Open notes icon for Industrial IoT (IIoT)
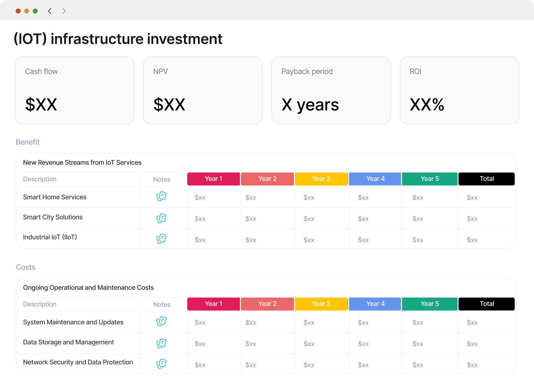Viewport: 534px width, 392px height. 161,239
